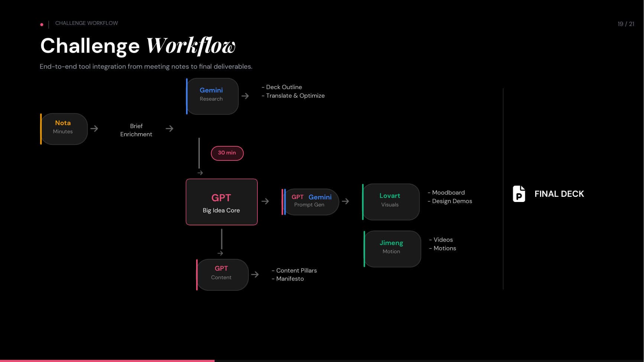Screen dimensions: 644x362
Task: Toggle the green bar beside Jimeng Motion
Action: [x=364, y=249]
